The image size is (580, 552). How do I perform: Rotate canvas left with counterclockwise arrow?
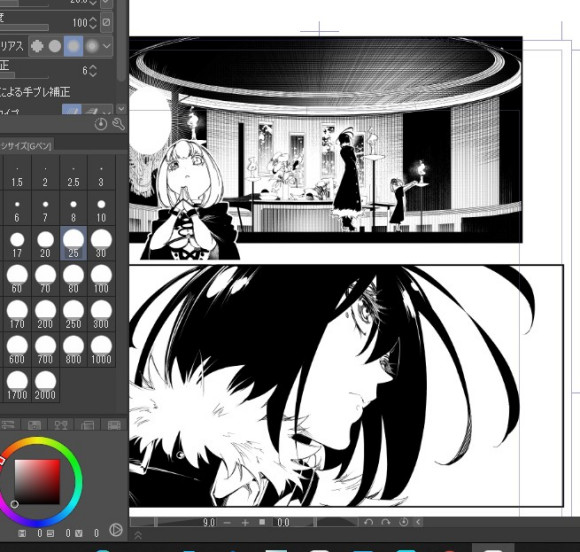click(368, 522)
